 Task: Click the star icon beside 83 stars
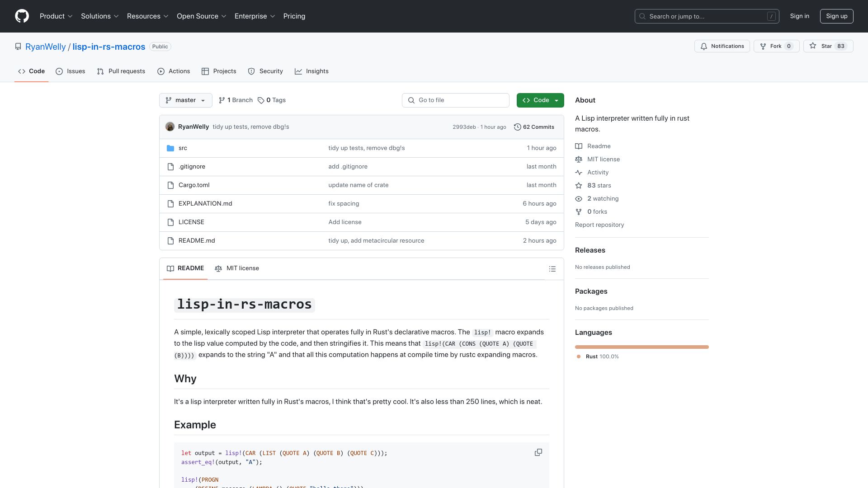click(x=579, y=186)
